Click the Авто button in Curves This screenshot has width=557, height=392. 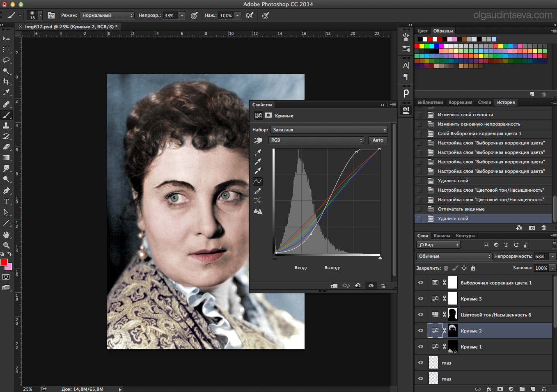click(x=378, y=140)
